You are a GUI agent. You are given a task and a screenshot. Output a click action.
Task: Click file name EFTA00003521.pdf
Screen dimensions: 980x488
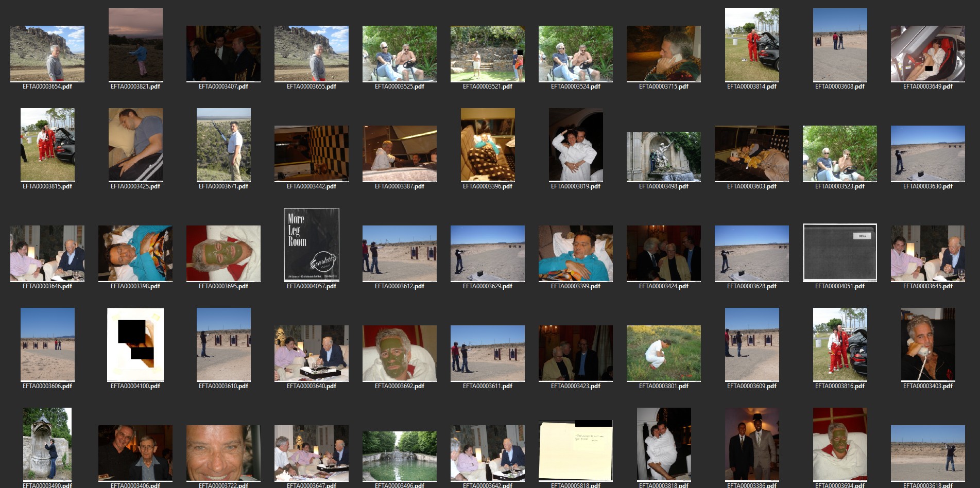pos(488,86)
